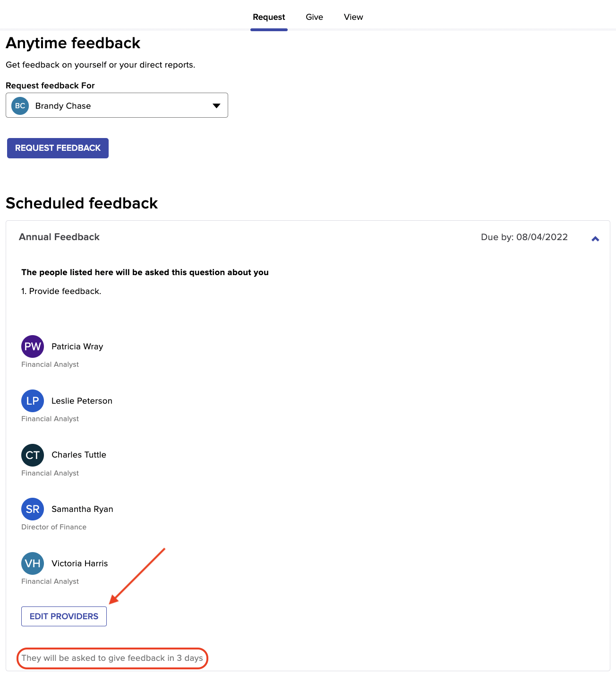This screenshot has height=675, width=616.
Task: Click Leslie Peterson's LP avatar
Action: [33, 401]
